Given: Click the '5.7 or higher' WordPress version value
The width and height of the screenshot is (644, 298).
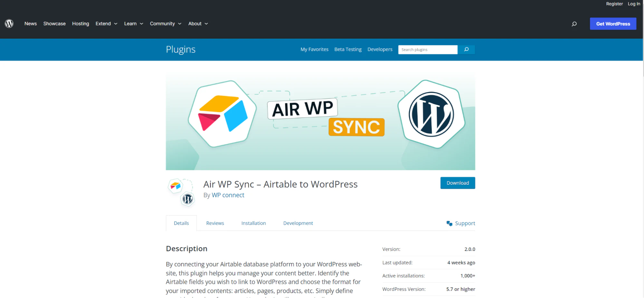Looking at the screenshot, I should (x=461, y=289).
